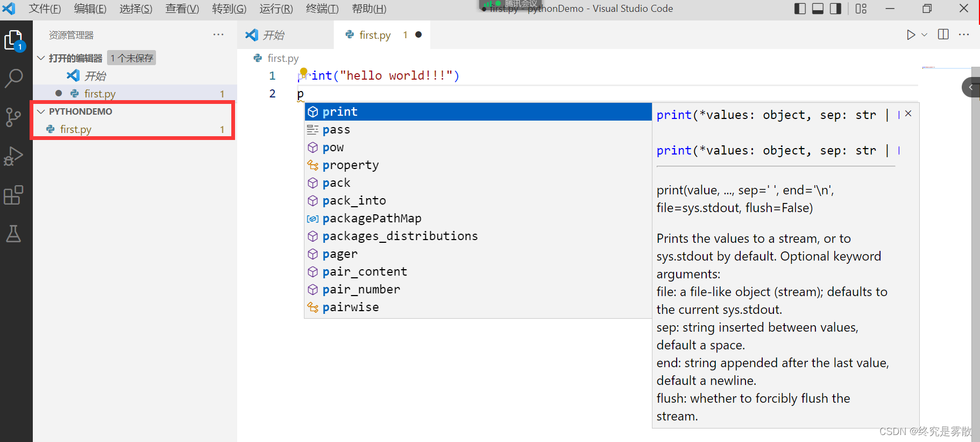Collapse the 打开的编辑器 section

coord(41,58)
